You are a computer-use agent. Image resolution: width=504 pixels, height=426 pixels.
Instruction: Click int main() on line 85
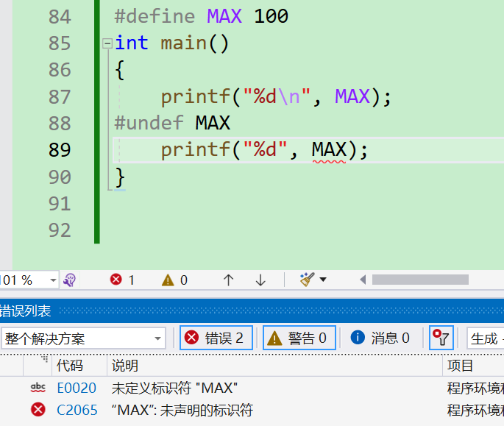coord(171,43)
